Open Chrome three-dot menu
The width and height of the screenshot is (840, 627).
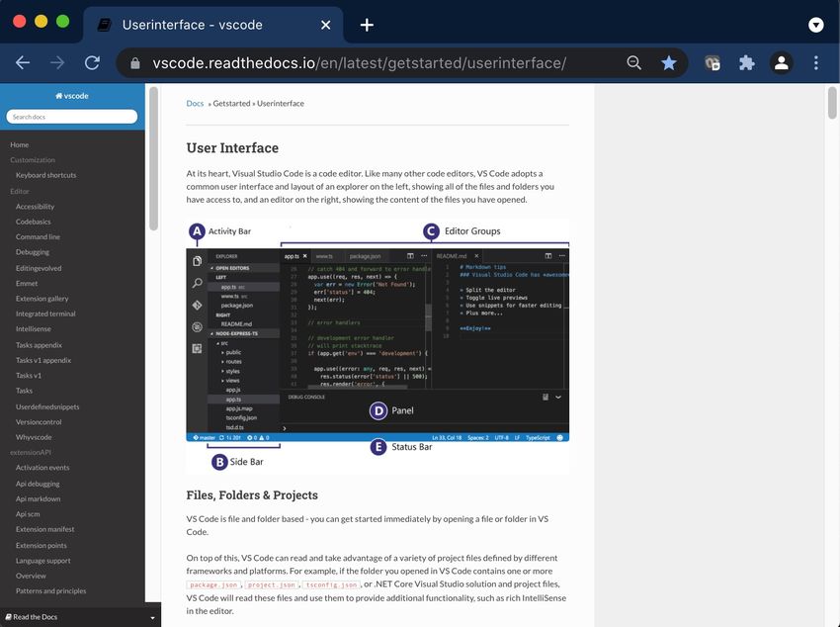click(816, 62)
